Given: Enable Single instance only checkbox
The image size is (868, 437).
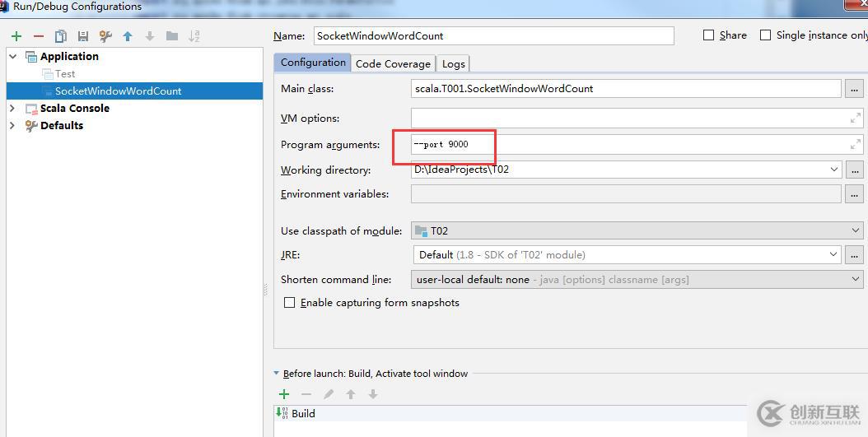Looking at the screenshot, I should point(765,35).
